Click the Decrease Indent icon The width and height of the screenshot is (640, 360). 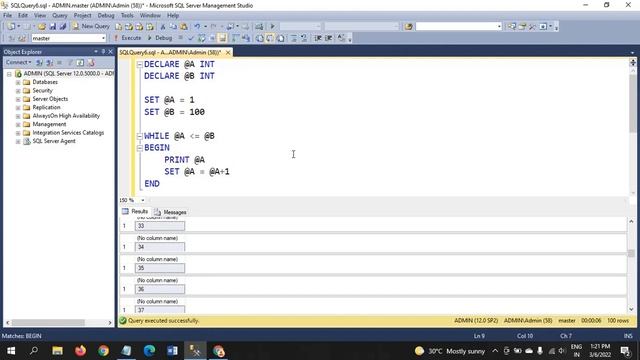pyautogui.click(x=318, y=38)
